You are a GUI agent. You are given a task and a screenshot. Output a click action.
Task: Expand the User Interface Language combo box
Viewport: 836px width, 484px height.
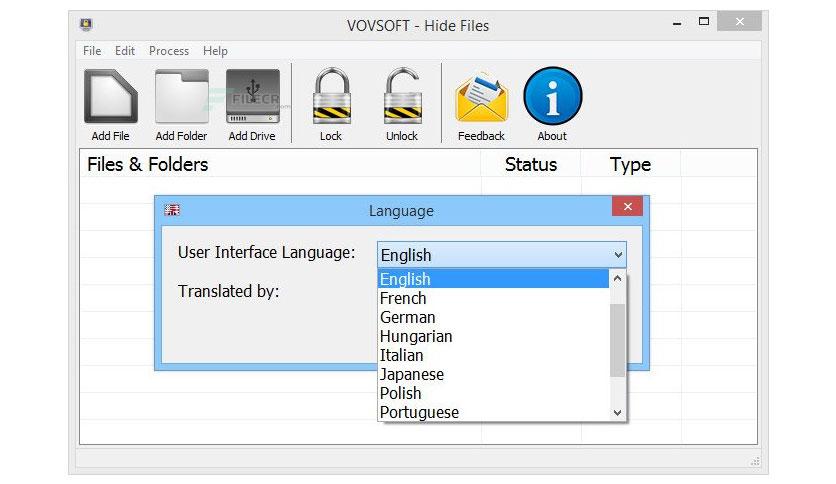coord(502,255)
